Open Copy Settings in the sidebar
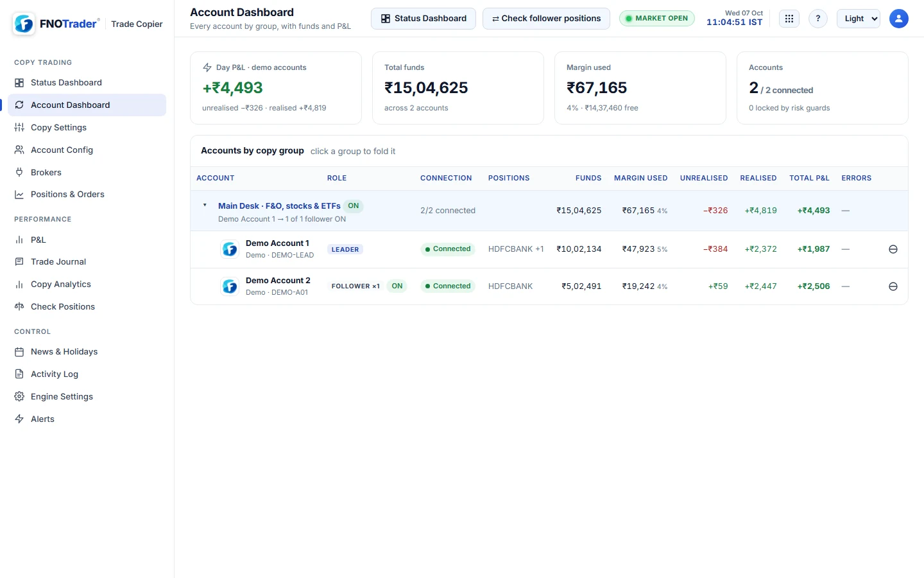This screenshot has width=924, height=578. [x=87, y=128]
